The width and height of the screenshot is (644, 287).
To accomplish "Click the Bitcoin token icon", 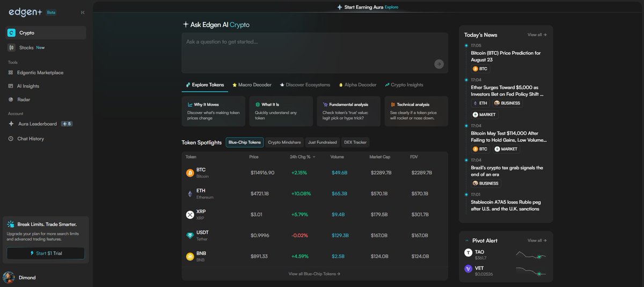I will click(x=189, y=173).
